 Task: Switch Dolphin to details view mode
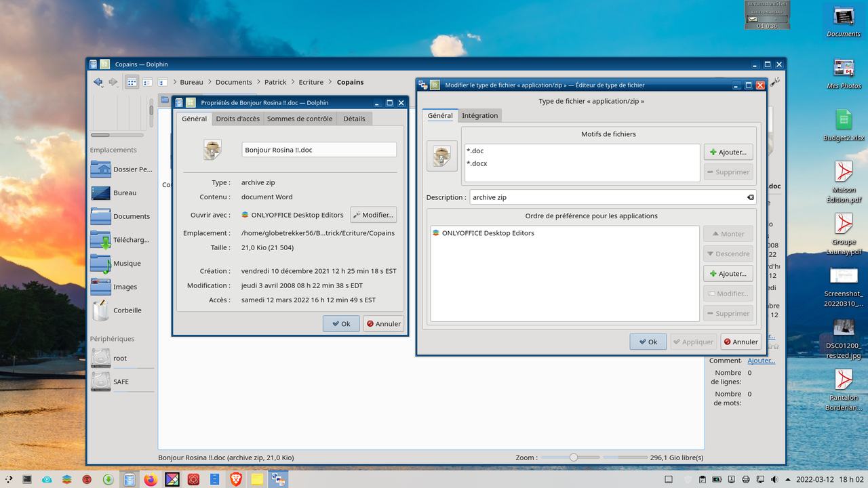pos(163,82)
